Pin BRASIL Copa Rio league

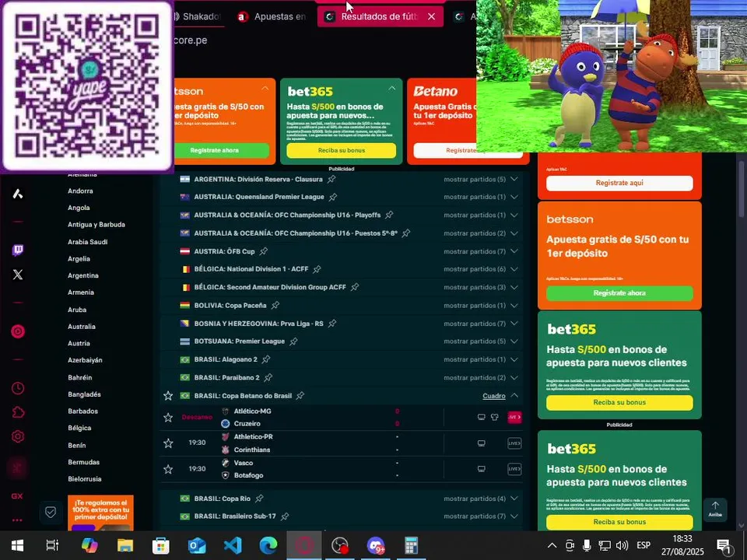(x=259, y=499)
